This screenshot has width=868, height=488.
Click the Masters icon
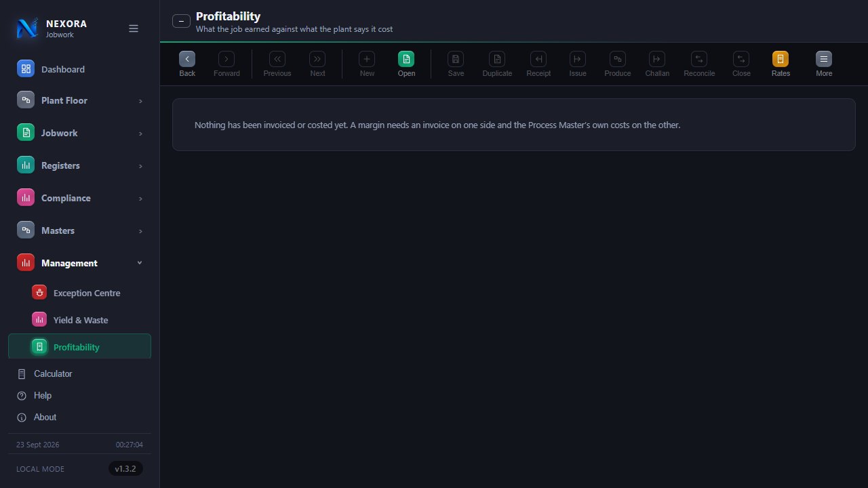(x=26, y=230)
